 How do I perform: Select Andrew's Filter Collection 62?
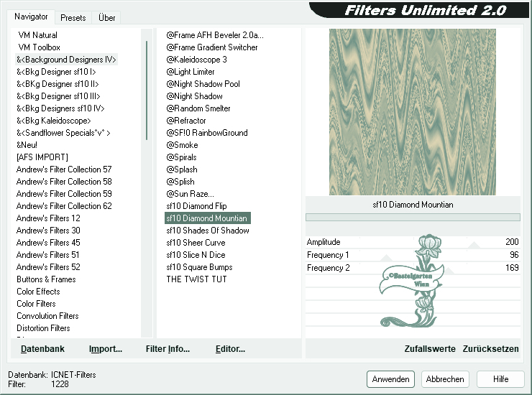point(64,206)
